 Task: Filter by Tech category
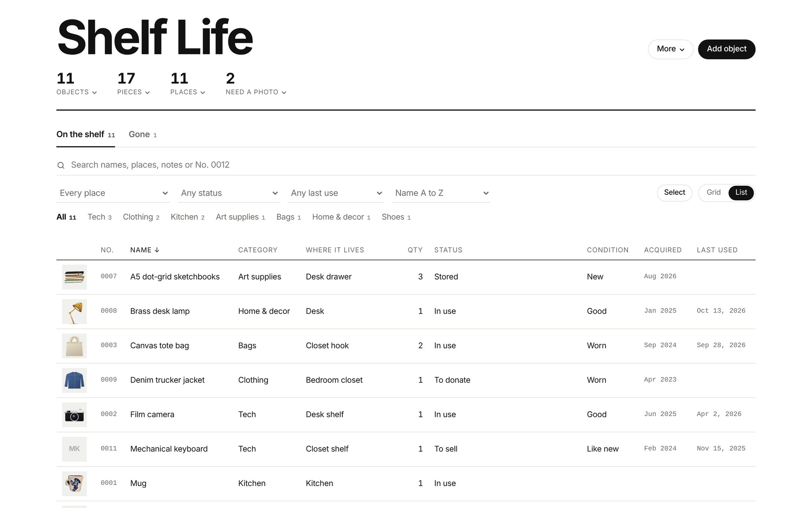point(99,217)
